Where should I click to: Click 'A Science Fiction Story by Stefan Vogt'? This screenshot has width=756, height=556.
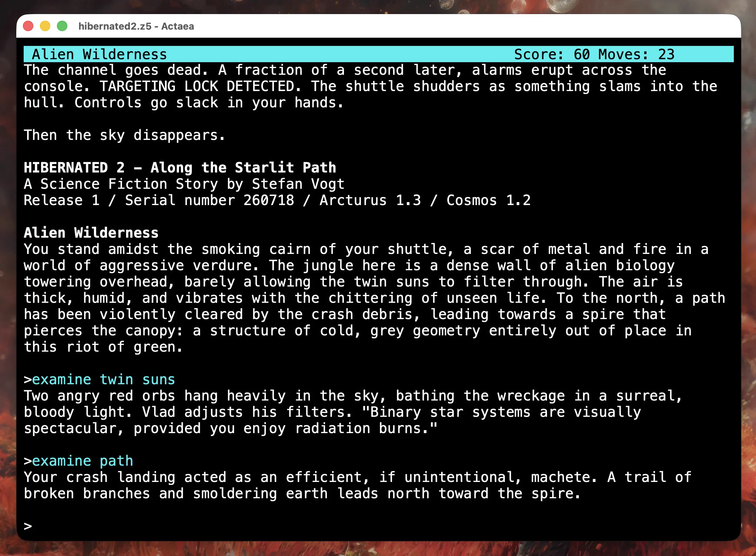(184, 184)
